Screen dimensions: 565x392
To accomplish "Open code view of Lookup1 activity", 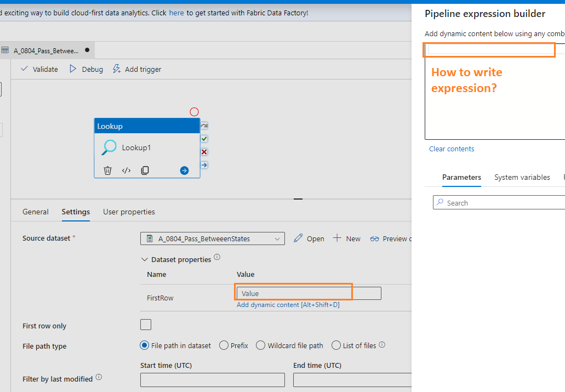I will [126, 170].
